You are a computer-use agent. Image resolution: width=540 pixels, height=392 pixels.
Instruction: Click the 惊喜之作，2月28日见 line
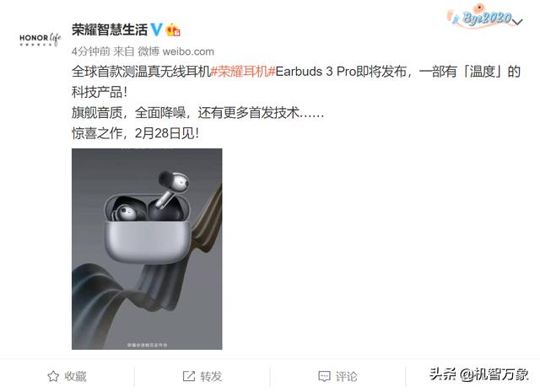point(135,133)
